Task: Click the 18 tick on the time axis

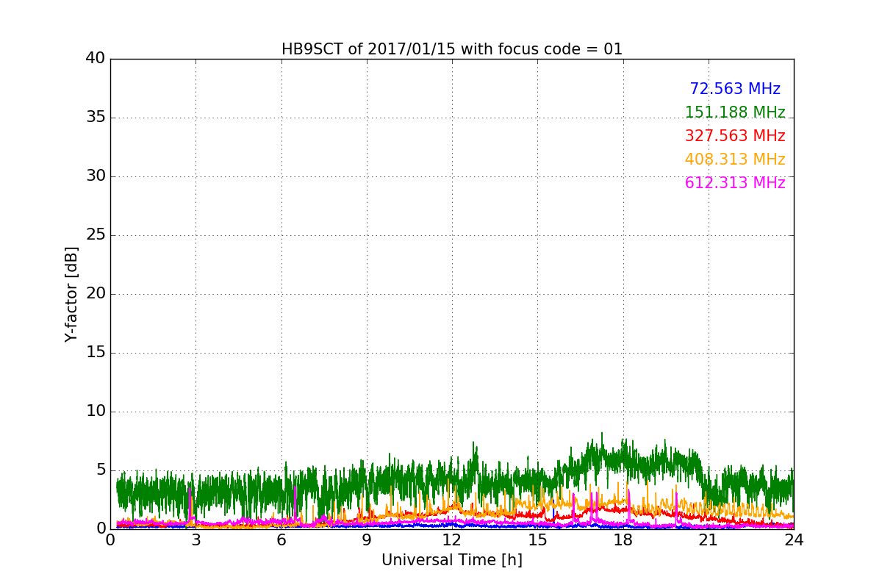Action: [x=623, y=539]
